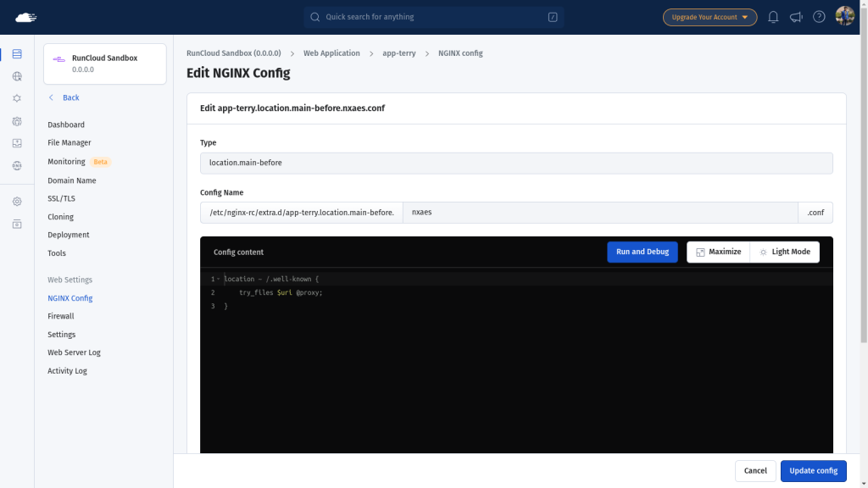This screenshot has height=488, width=868.
Task: Click the Run and Debug button
Action: (642, 252)
